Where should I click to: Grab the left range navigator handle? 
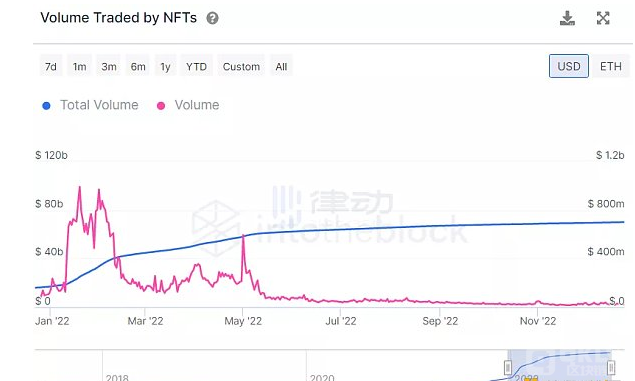[x=508, y=368]
